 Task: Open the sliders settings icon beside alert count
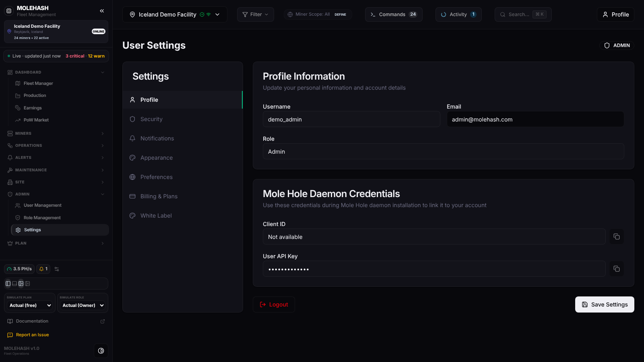click(x=57, y=269)
